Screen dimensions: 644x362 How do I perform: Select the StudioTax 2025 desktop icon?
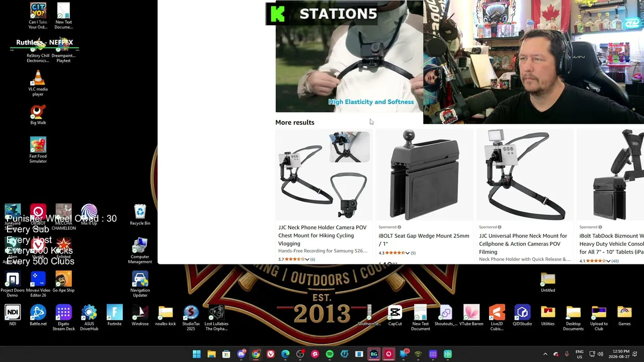click(191, 318)
